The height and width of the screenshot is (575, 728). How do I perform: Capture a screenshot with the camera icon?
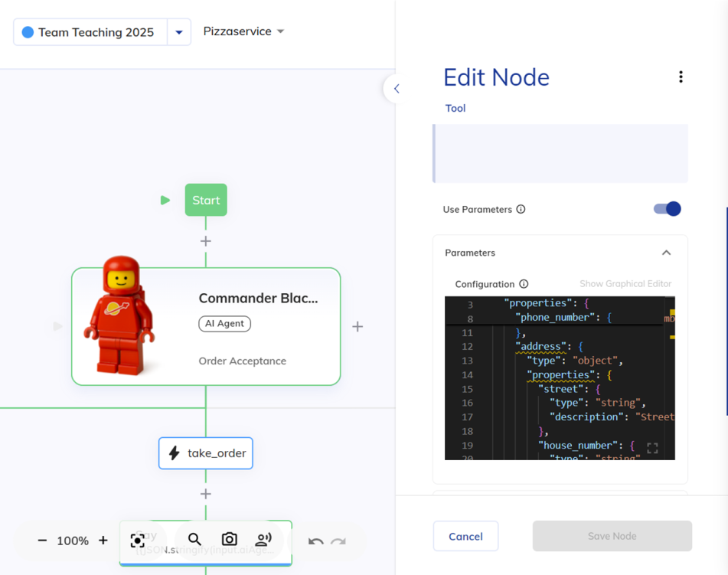[x=229, y=540]
